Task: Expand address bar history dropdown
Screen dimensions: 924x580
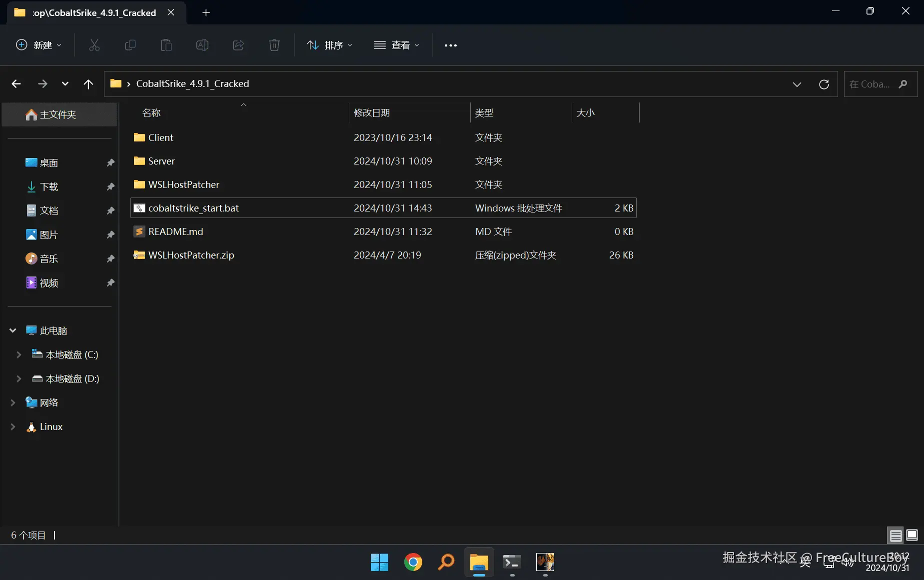Action: (x=797, y=84)
